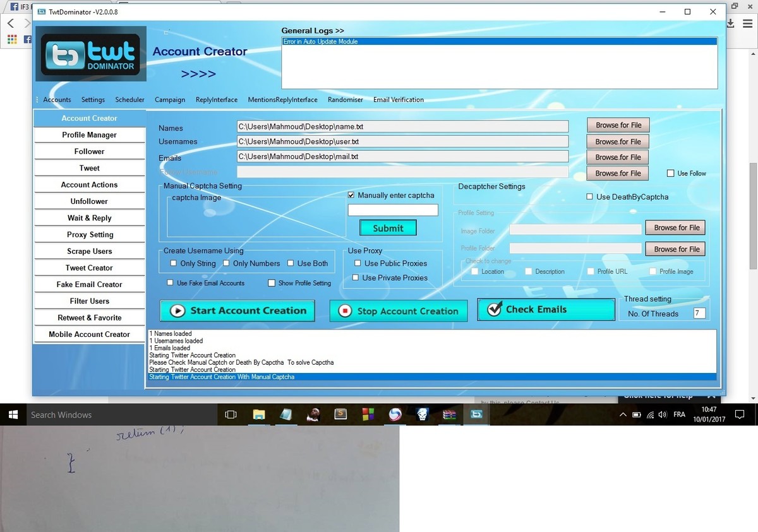Open File Explorer from the taskbar
Screen dimensions: 758x532
[259, 415]
